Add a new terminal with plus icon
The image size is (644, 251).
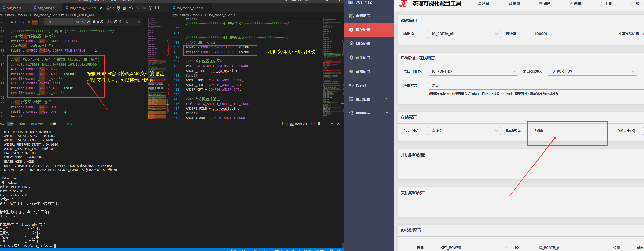pyautogui.click(x=282, y=124)
